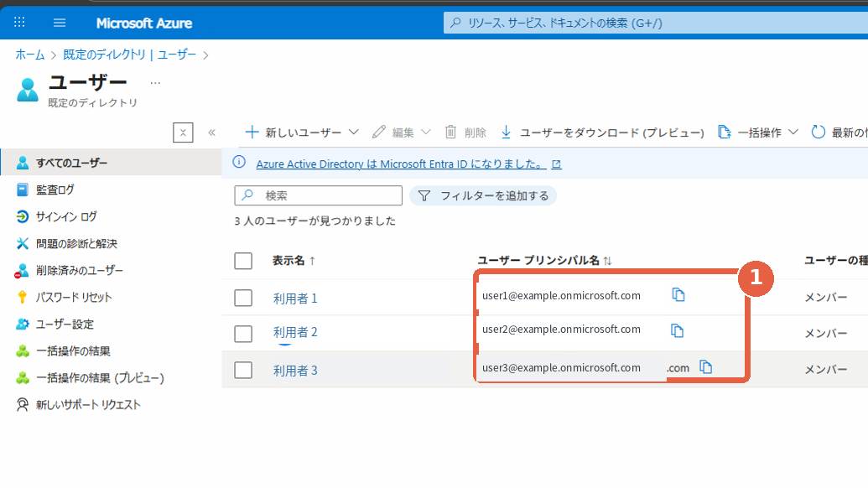Click the 一括操作 toolbar button
Viewport: 868px width, 488px height.
pyautogui.click(x=750, y=132)
